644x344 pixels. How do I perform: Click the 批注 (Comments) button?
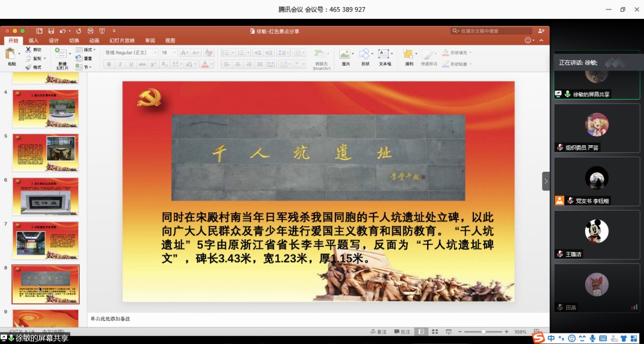(402, 332)
